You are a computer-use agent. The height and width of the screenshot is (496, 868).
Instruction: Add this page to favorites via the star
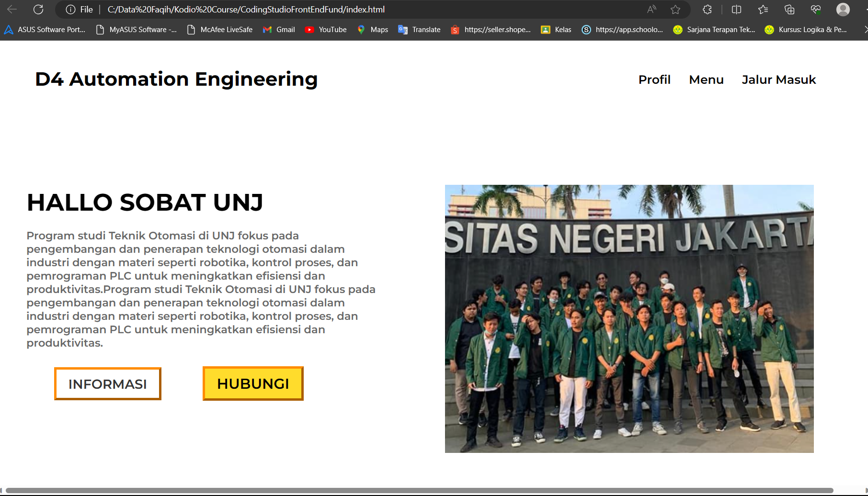675,9
